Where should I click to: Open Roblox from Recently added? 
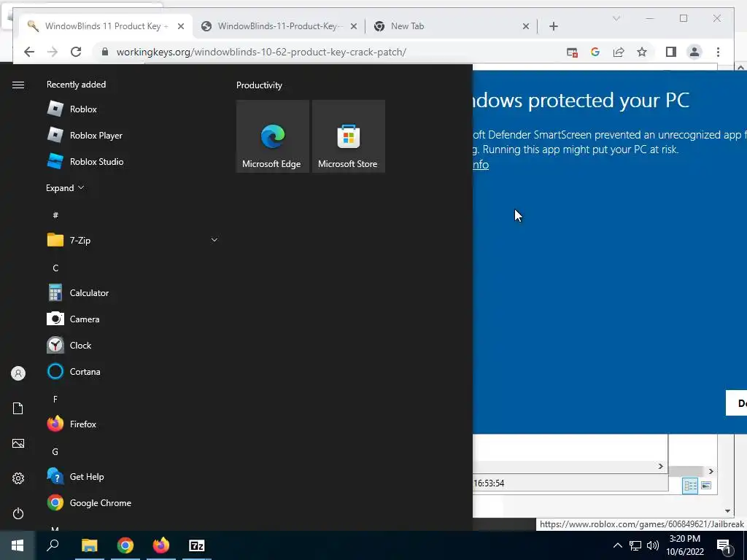coord(133,109)
